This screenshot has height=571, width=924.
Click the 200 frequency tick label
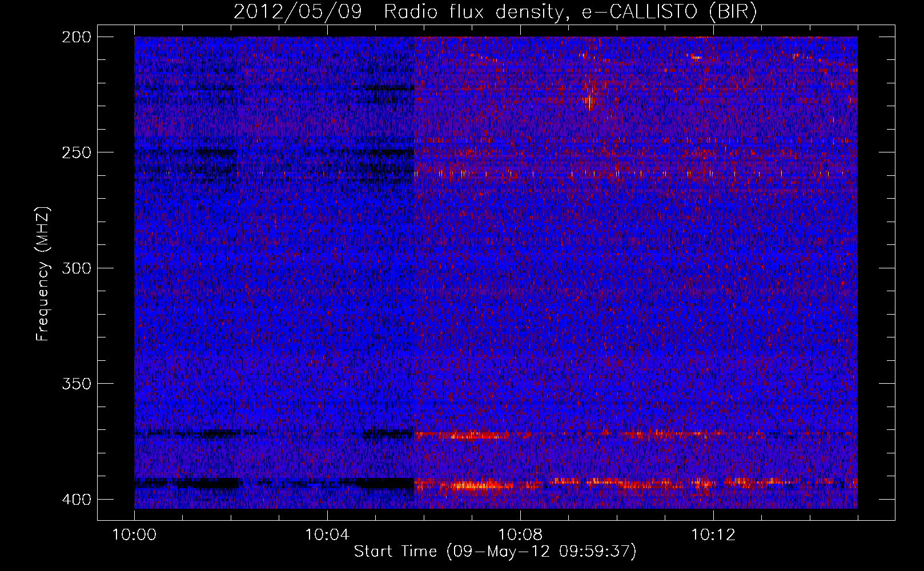[77, 37]
